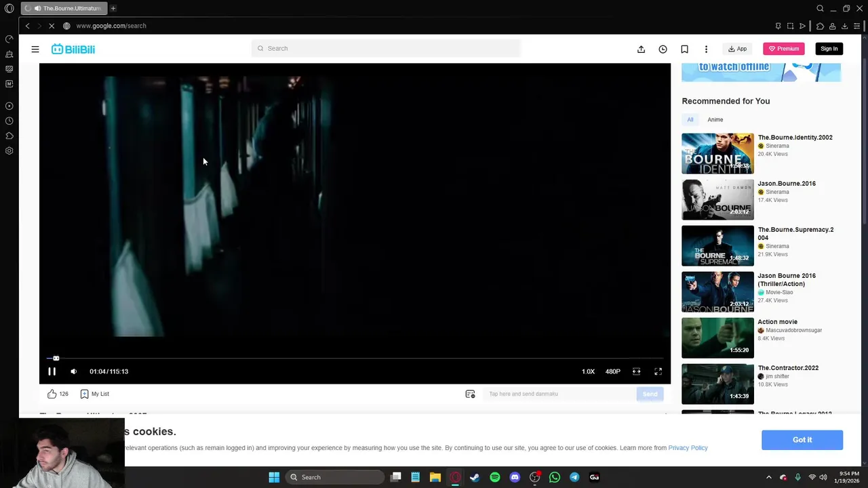Open sidebar player play-circle icon
The width and height of the screenshot is (868, 488).
tap(9, 106)
